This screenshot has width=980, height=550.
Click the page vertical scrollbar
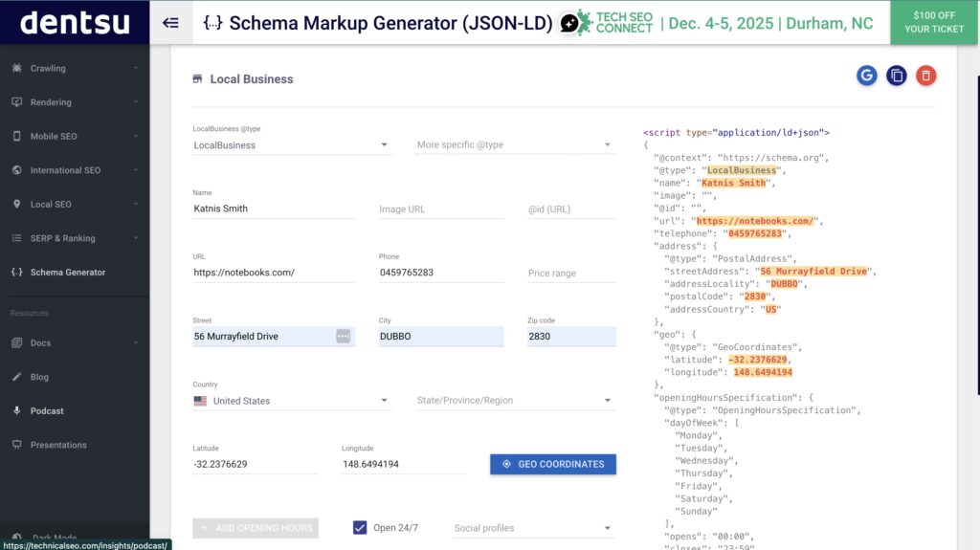point(978,235)
